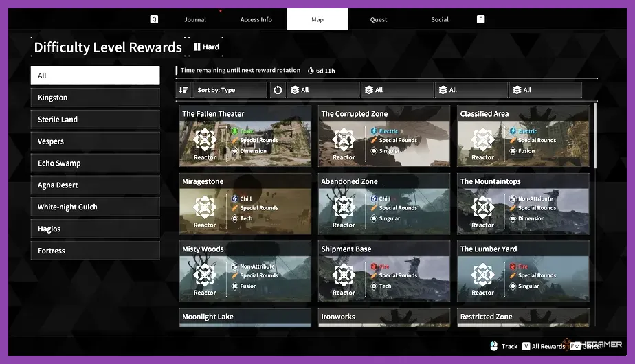This screenshot has height=364, width=635.
Task: Open the Social tab
Action: tap(440, 19)
